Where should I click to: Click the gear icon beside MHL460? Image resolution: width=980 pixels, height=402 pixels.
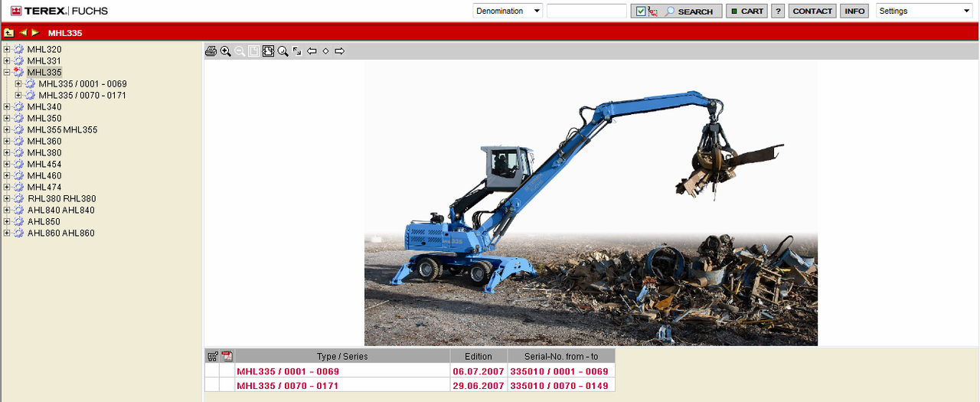coord(19,176)
